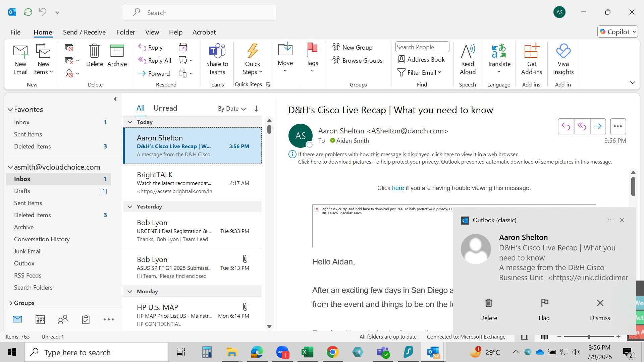This screenshot has height=362, width=644.
Task: Click the reading pane vertical scrollbar
Action: [633, 186]
